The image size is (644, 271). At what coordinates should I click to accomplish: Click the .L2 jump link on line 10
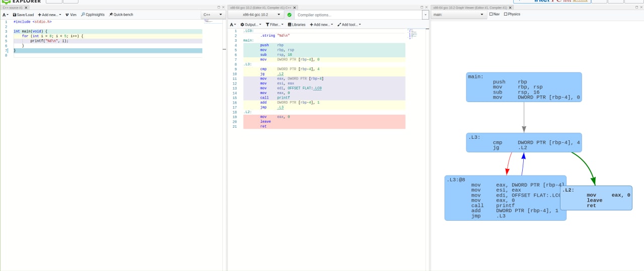[x=280, y=74]
